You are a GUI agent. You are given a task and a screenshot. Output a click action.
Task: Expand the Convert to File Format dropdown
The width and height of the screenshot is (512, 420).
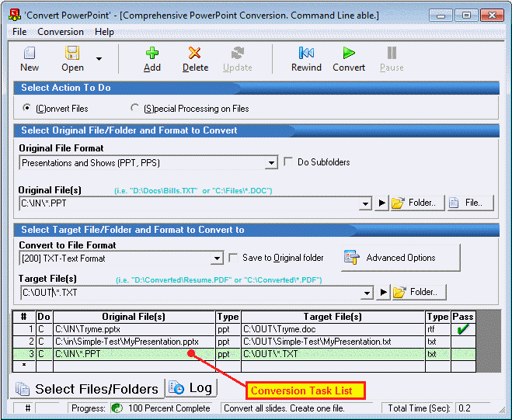point(217,259)
